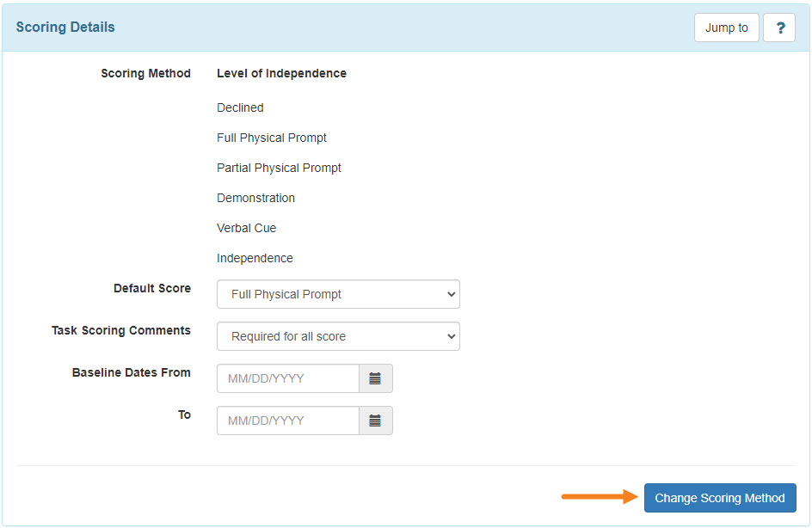
Task: Click the question mark help button
Action: click(779, 28)
